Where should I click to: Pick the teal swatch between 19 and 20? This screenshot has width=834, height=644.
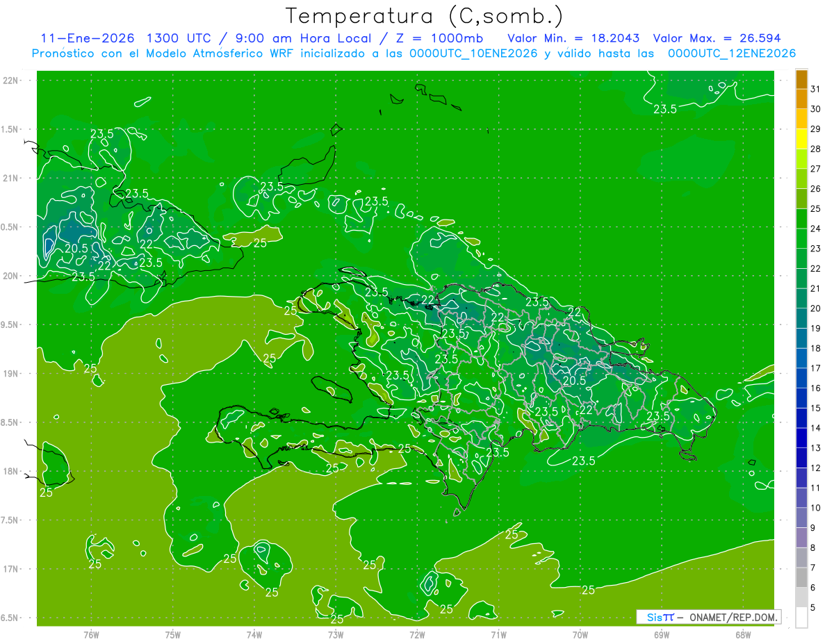tap(801, 319)
